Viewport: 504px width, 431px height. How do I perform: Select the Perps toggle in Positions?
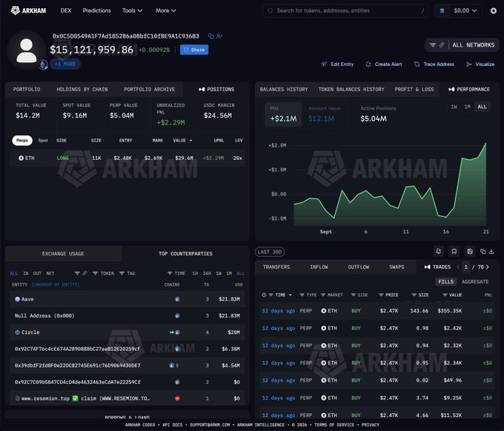pyautogui.click(x=22, y=141)
